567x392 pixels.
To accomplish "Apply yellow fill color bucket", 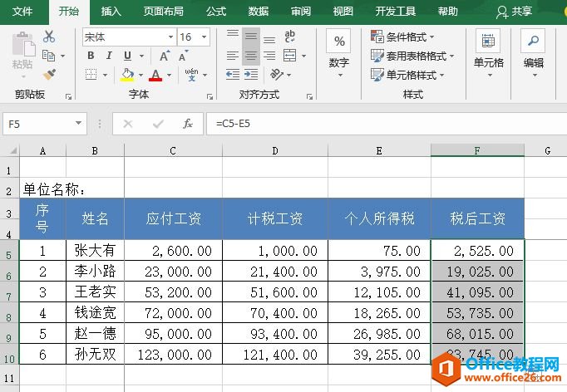I will pos(127,75).
